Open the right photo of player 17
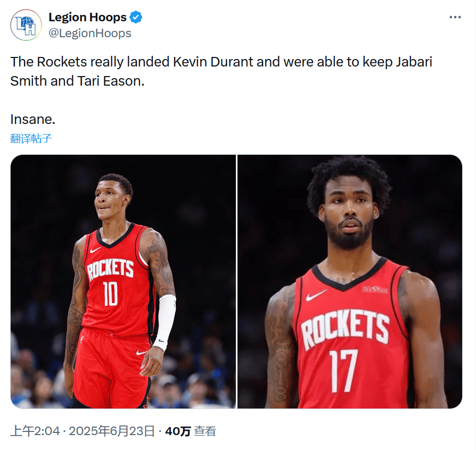Image resolution: width=476 pixels, height=450 pixels. pos(350,281)
